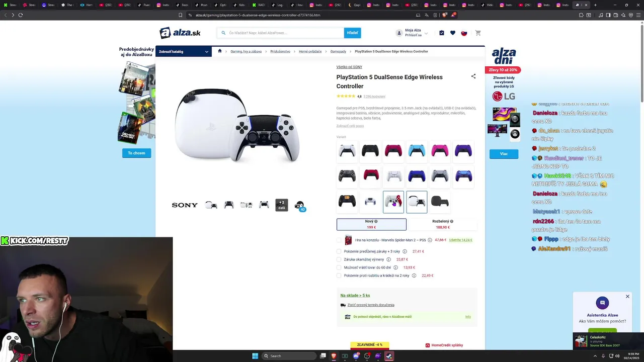Open Discord from taskbar
Viewport: 644px width, 362px height.
click(356, 356)
